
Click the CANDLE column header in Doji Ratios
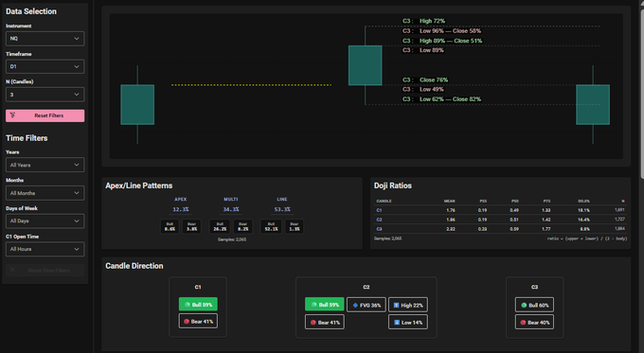pyautogui.click(x=384, y=202)
